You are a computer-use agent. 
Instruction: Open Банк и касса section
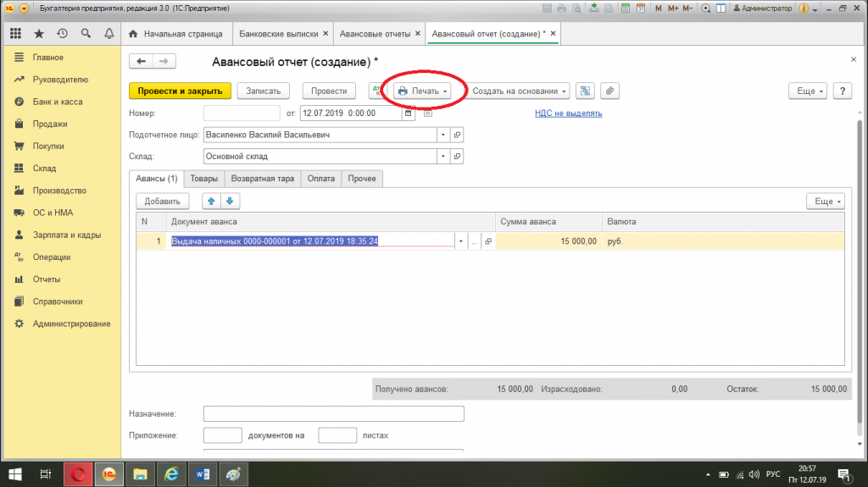point(58,102)
